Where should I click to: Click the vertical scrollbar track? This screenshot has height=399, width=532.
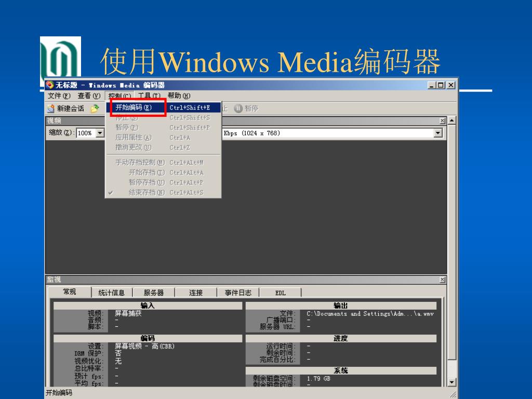pyautogui.click(x=451, y=369)
